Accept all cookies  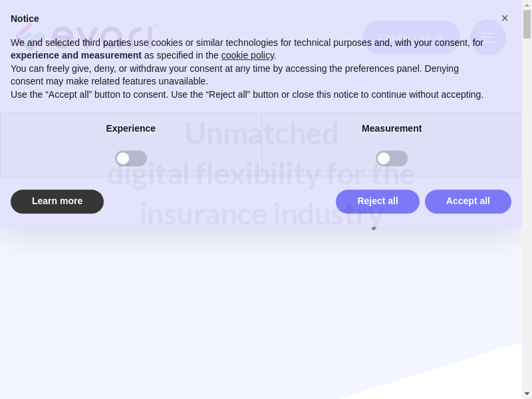point(467,201)
